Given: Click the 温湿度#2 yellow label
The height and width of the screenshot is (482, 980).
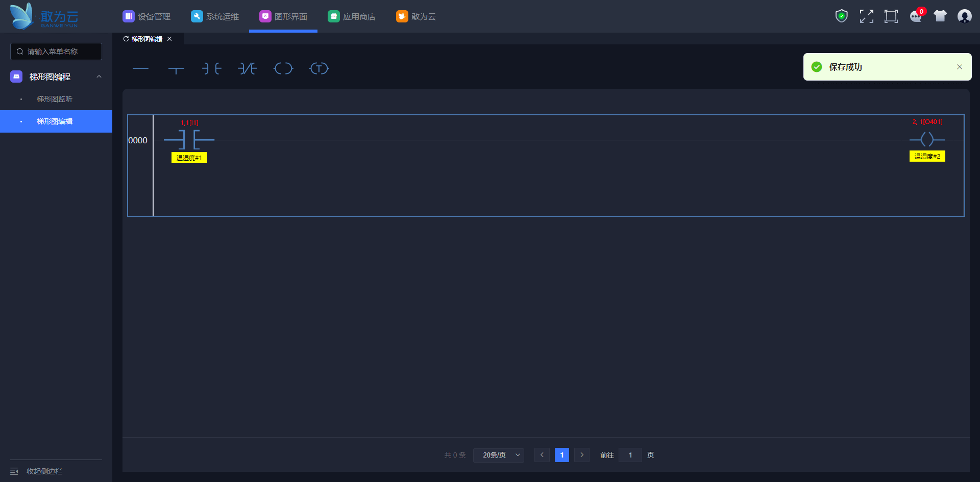Looking at the screenshot, I should [927, 156].
